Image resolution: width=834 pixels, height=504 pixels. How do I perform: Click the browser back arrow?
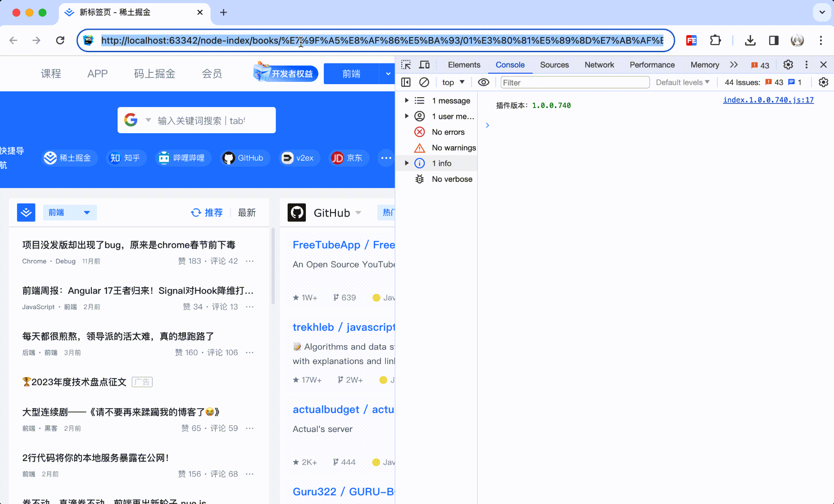coord(14,40)
